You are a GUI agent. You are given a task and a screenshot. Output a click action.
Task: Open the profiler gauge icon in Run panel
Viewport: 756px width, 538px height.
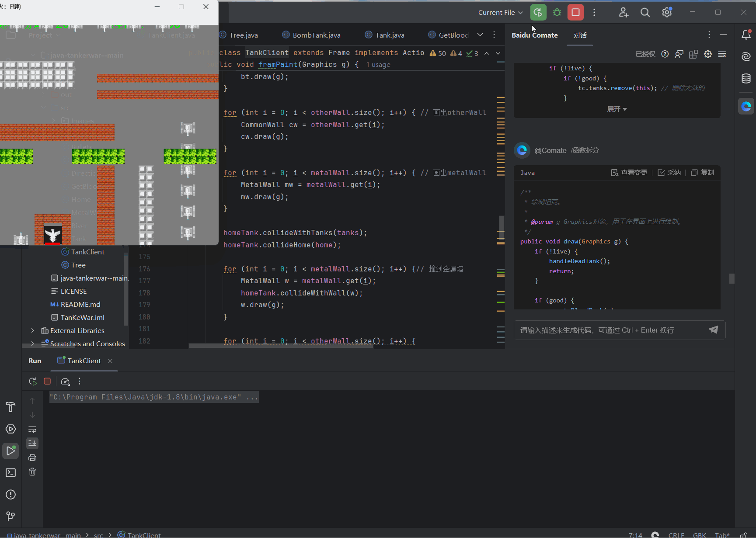tap(65, 381)
